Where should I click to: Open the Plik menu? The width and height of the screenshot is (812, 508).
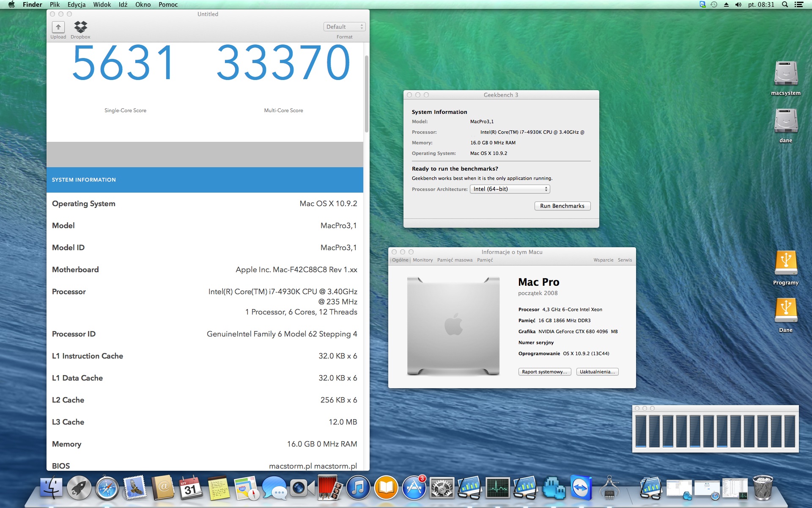(55, 5)
